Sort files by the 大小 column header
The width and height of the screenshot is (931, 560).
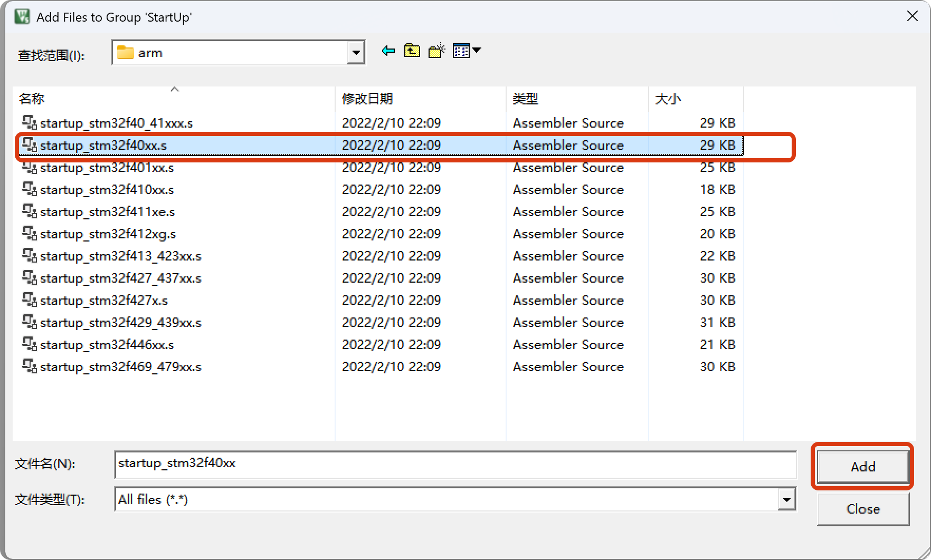pyautogui.click(x=696, y=99)
